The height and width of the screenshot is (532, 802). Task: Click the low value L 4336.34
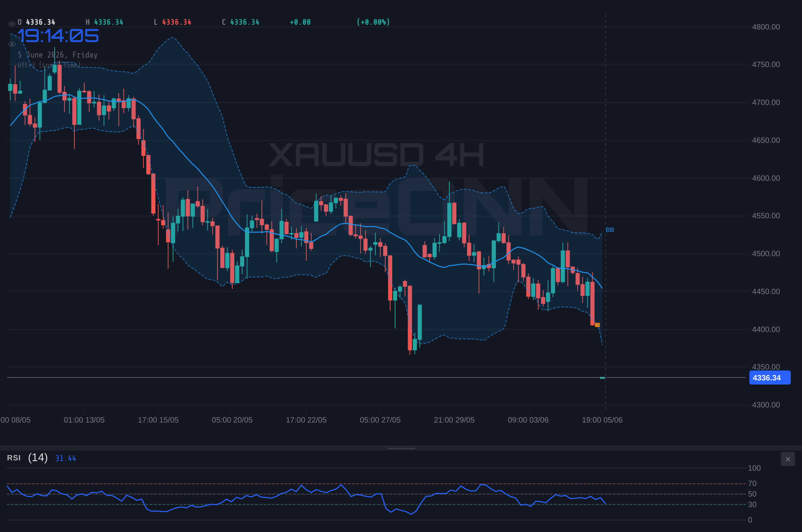point(173,22)
